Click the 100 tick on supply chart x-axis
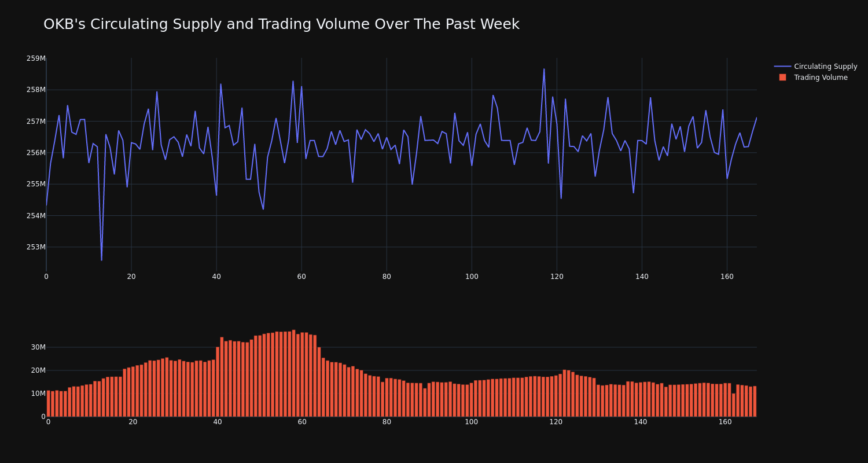Screen dimensions: 868x463 click(472, 277)
